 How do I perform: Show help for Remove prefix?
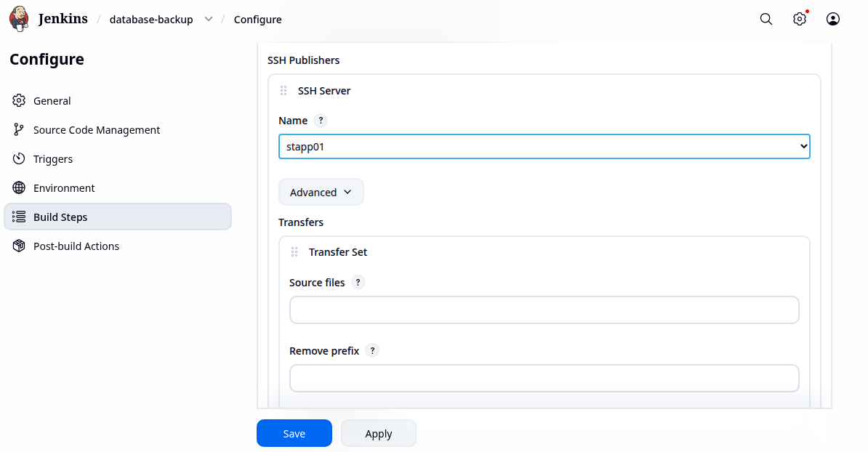click(x=372, y=350)
